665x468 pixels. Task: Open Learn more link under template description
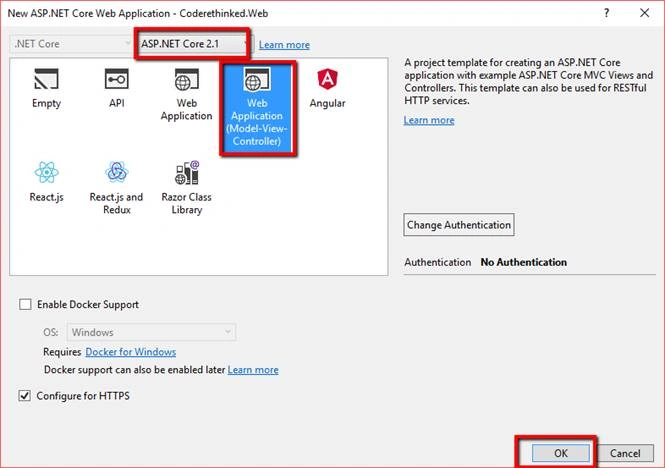429,120
